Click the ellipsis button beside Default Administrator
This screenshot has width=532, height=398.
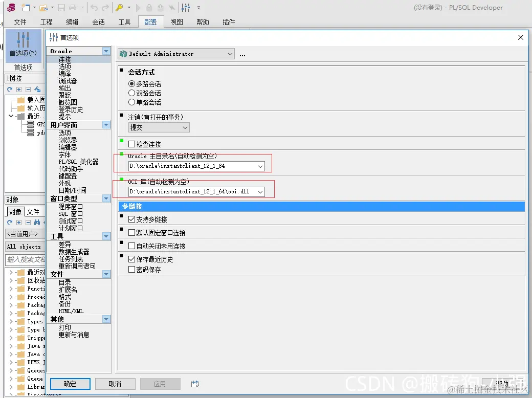[x=242, y=55]
